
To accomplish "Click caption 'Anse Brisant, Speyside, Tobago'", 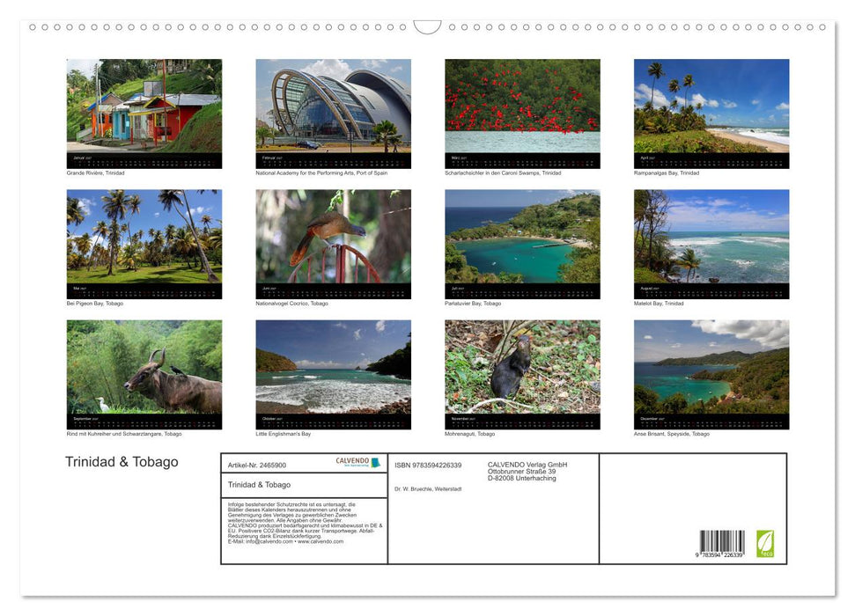I will click(672, 434).
